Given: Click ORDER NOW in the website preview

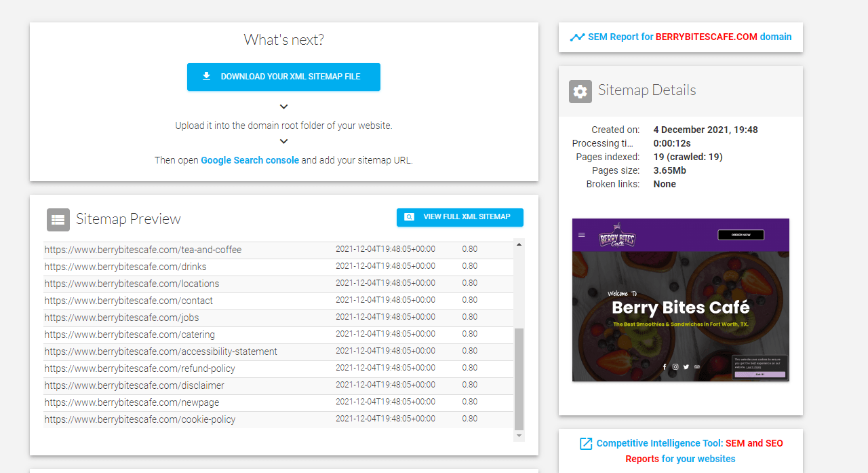Looking at the screenshot, I should tap(741, 235).
